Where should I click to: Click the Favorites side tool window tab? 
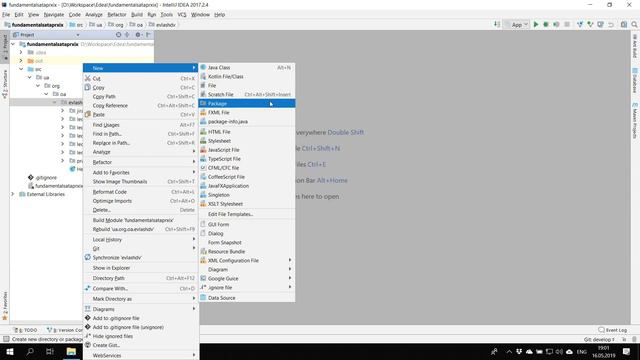(5, 306)
